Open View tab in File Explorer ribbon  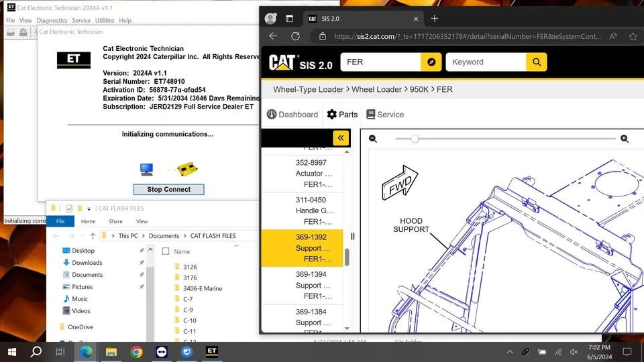click(x=142, y=221)
